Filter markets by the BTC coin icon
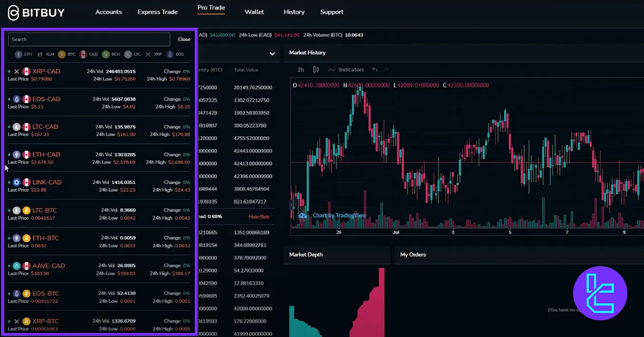Image resolution: width=644 pixels, height=337 pixels. coord(62,54)
